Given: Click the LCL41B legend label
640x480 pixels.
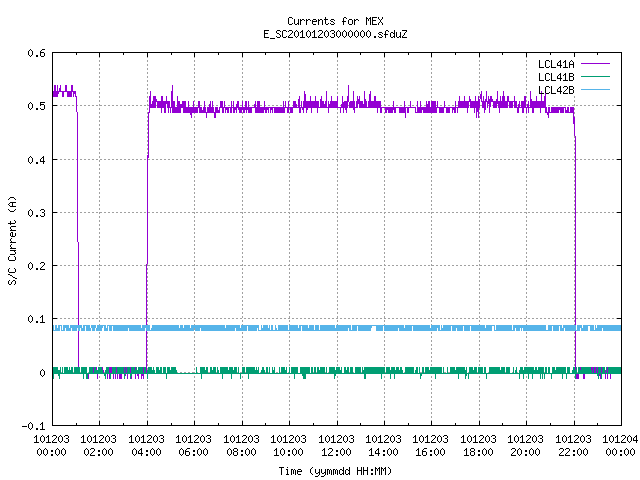Looking at the screenshot, I should pyautogui.click(x=556, y=77).
